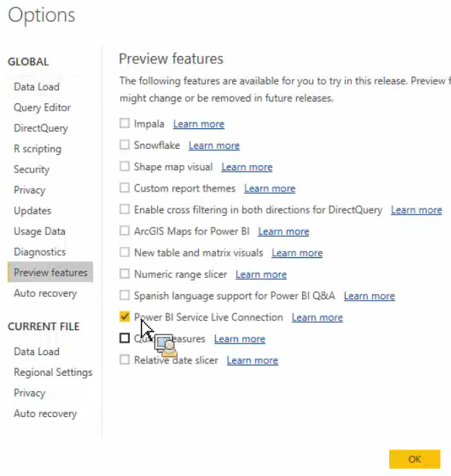The width and height of the screenshot is (451, 476).
Task: Enable ArcGIS Maps for Power BI
Action: (x=125, y=231)
